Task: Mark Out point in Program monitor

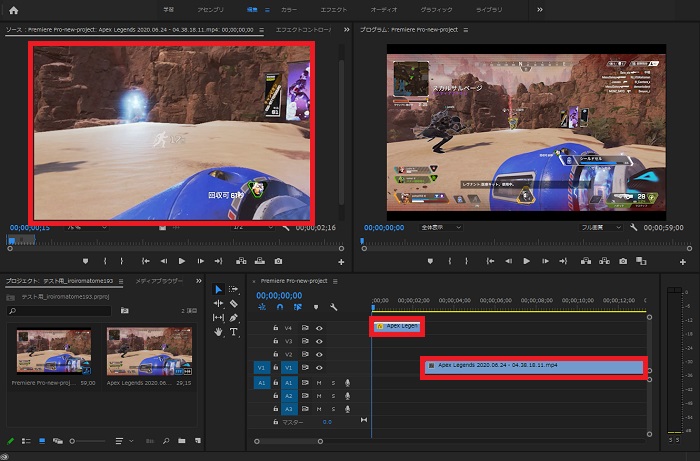Action: [467, 261]
